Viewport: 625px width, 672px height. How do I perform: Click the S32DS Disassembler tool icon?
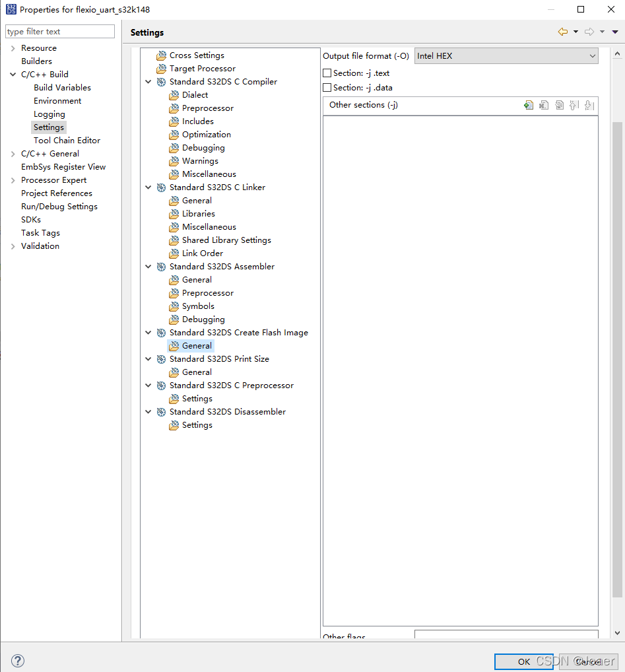(161, 412)
